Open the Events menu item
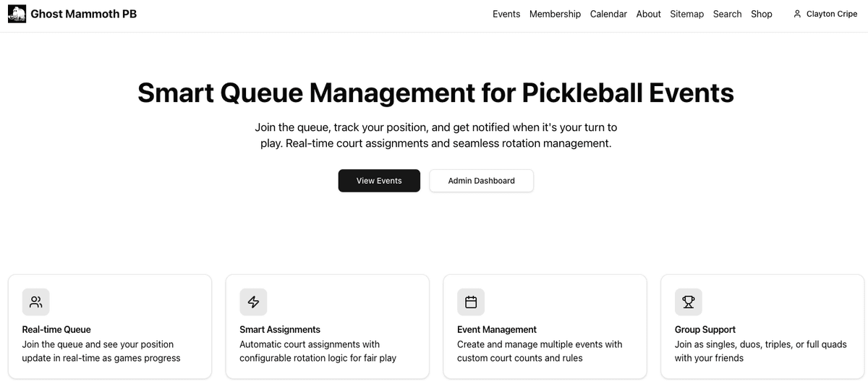Viewport: 868px width, 387px height. [506, 14]
